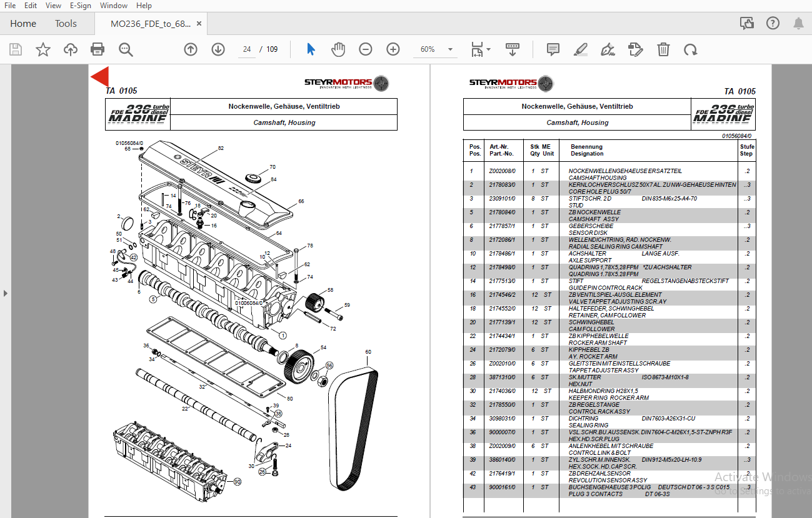Open the E-Sign menu

click(x=81, y=6)
